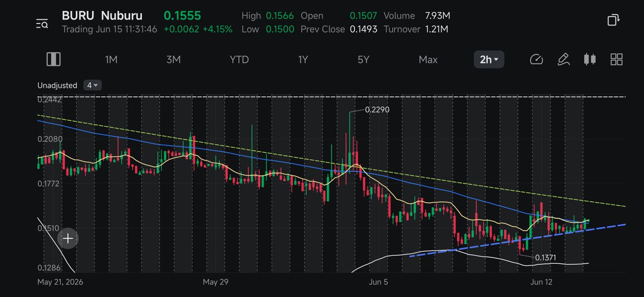Toggle the split panel layout icon

[54, 60]
